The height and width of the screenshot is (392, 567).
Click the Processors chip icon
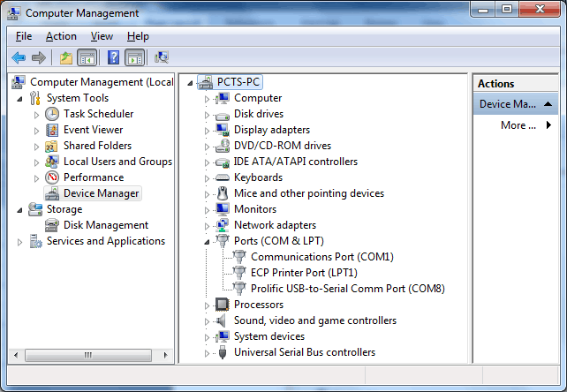[222, 305]
